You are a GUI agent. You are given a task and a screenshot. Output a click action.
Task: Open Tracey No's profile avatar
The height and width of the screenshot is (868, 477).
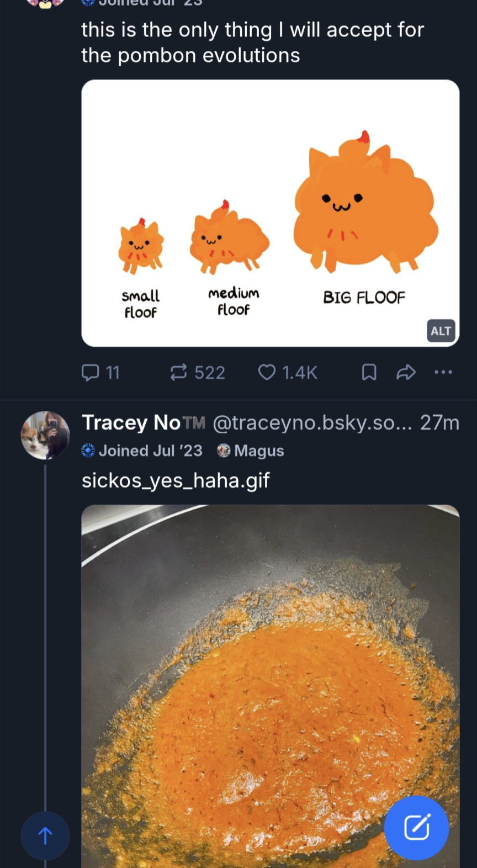click(x=45, y=435)
